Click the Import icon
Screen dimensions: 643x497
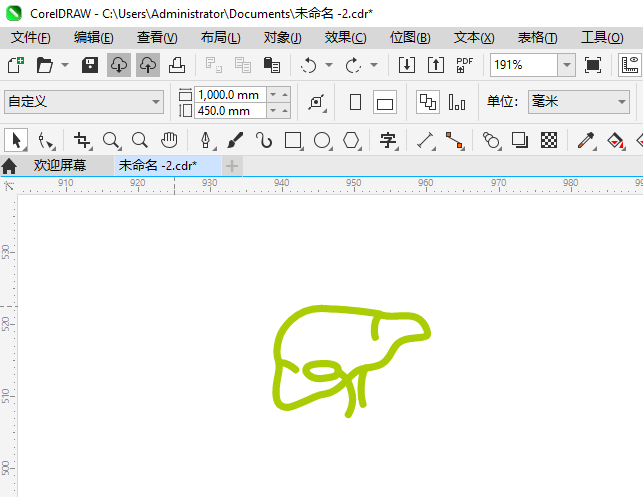(x=406, y=65)
